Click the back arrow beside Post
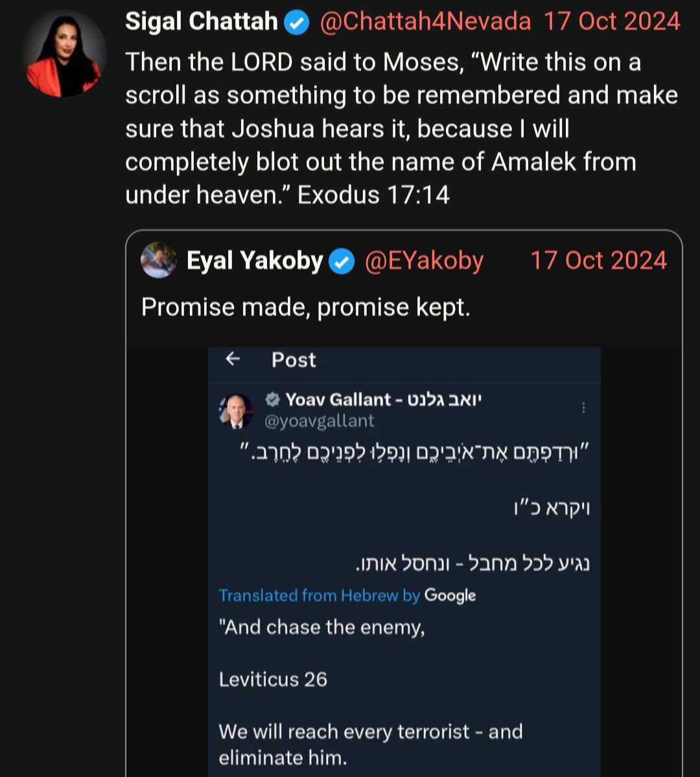Image resolution: width=700 pixels, height=777 pixels. click(x=233, y=358)
